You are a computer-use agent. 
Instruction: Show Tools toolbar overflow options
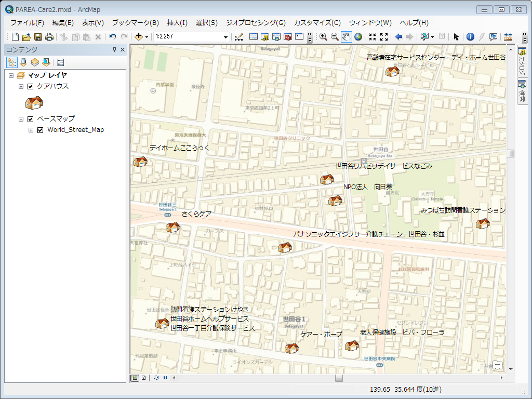click(x=525, y=37)
